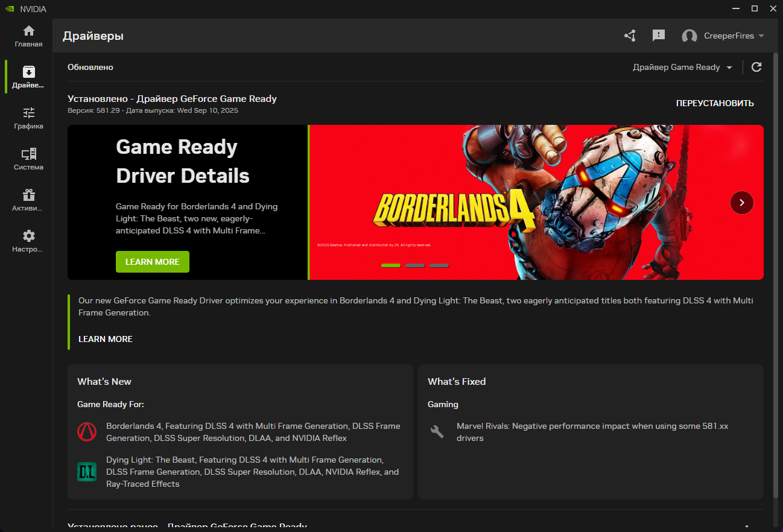
Task: Open the Главная home section
Action: click(x=28, y=36)
